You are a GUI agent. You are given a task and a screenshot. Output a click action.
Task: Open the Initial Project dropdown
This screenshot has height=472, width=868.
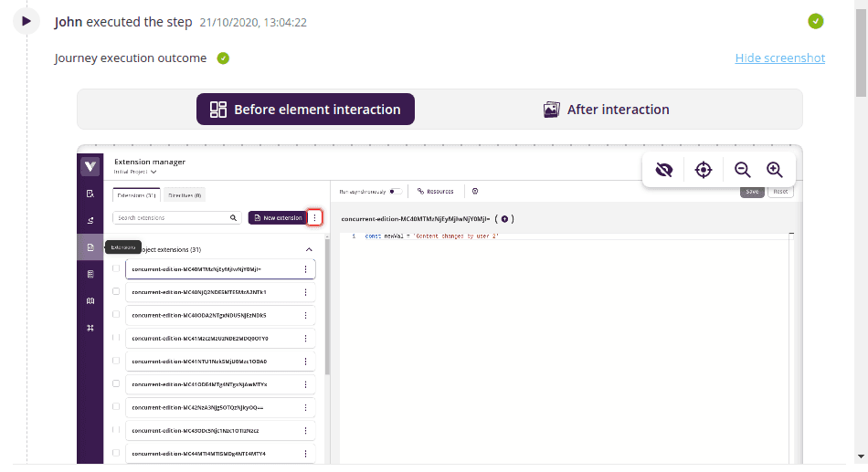(135, 172)
